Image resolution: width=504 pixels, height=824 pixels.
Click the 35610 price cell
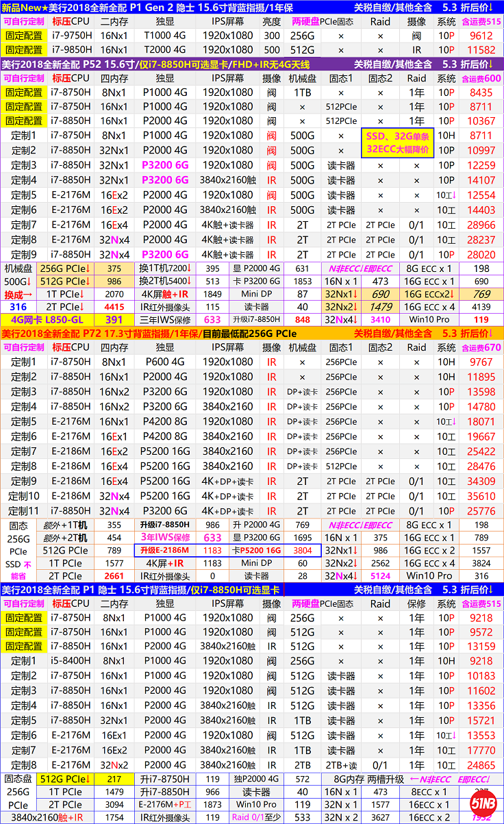tap(481, 496)
